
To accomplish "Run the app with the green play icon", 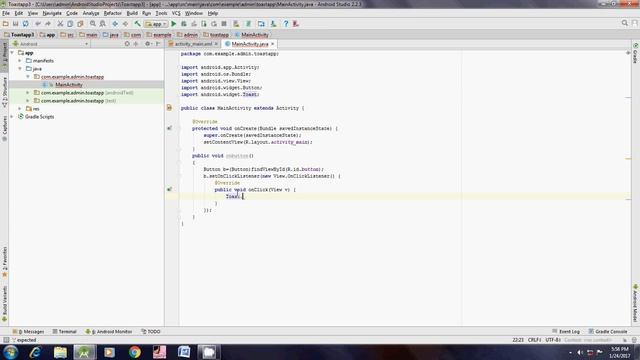I will [174, 24].
